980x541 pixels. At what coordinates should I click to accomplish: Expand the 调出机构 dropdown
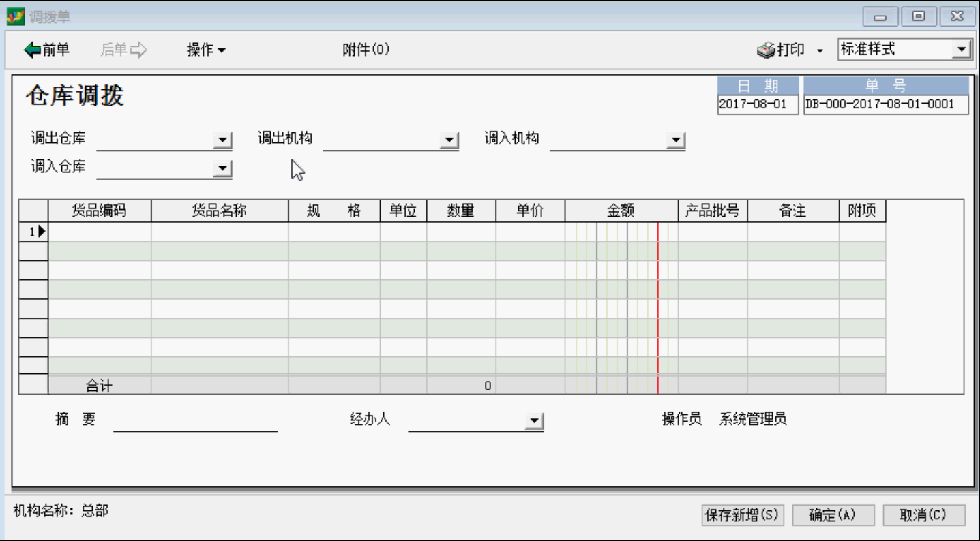[x=449, y=140]
